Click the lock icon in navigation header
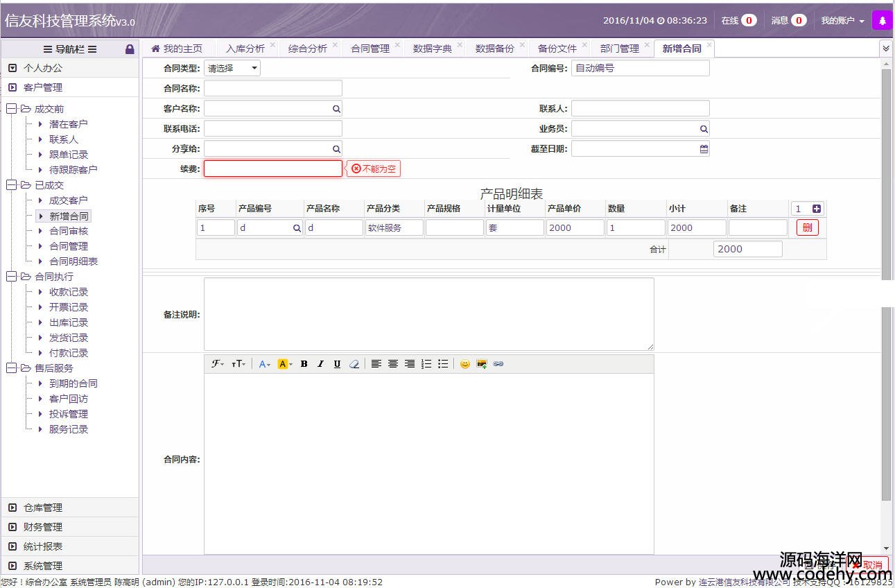This screenshot has width=895, height=588. click(130, 49)
